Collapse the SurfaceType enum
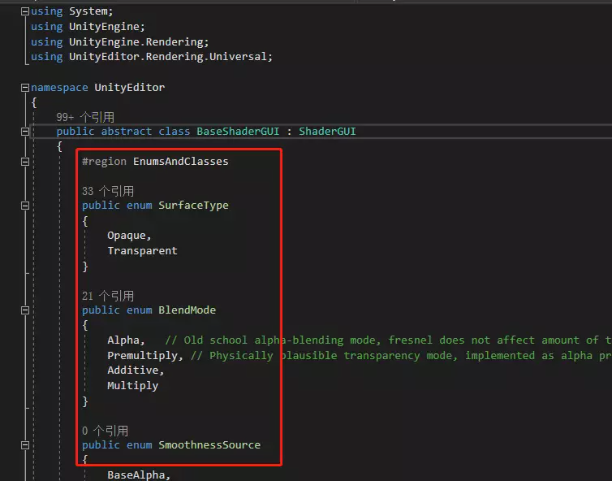Screen dimensions: 612x481 (x=25, y=206)
